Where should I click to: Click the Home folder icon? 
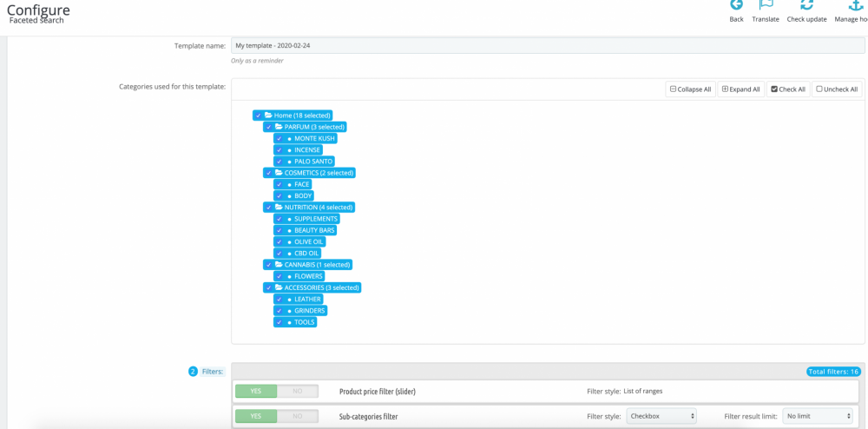coord(268,115)
